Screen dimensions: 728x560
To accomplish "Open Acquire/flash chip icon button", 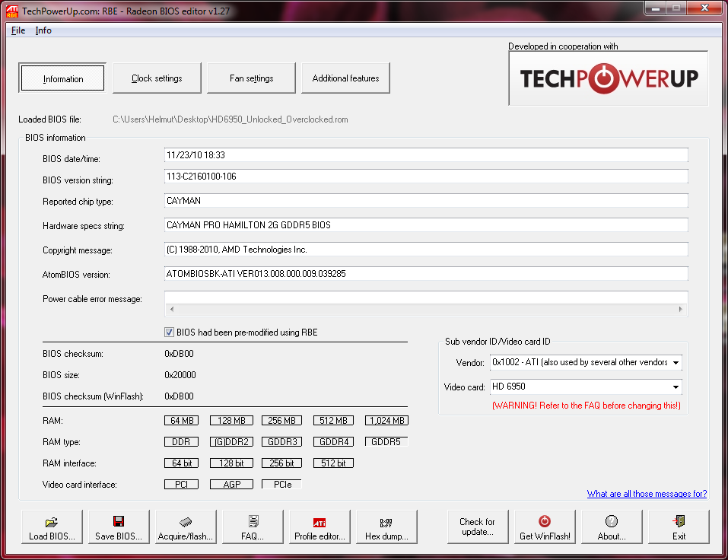I will click(186, 527).
